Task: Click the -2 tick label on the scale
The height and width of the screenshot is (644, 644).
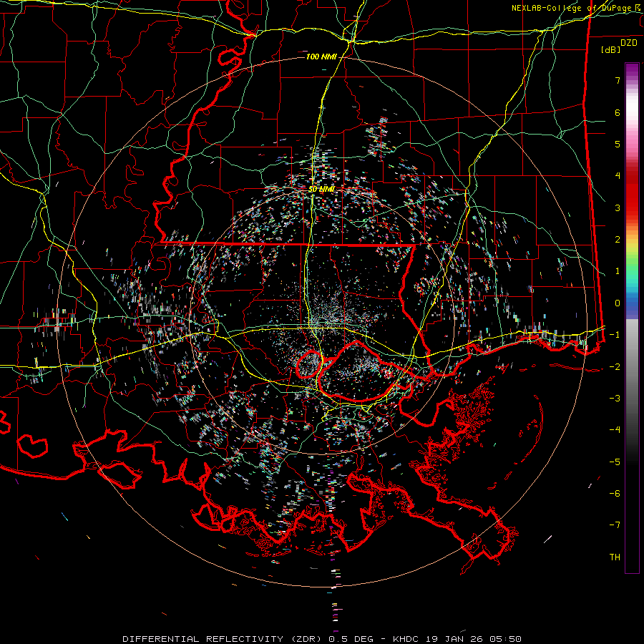Action: [615, 367]
